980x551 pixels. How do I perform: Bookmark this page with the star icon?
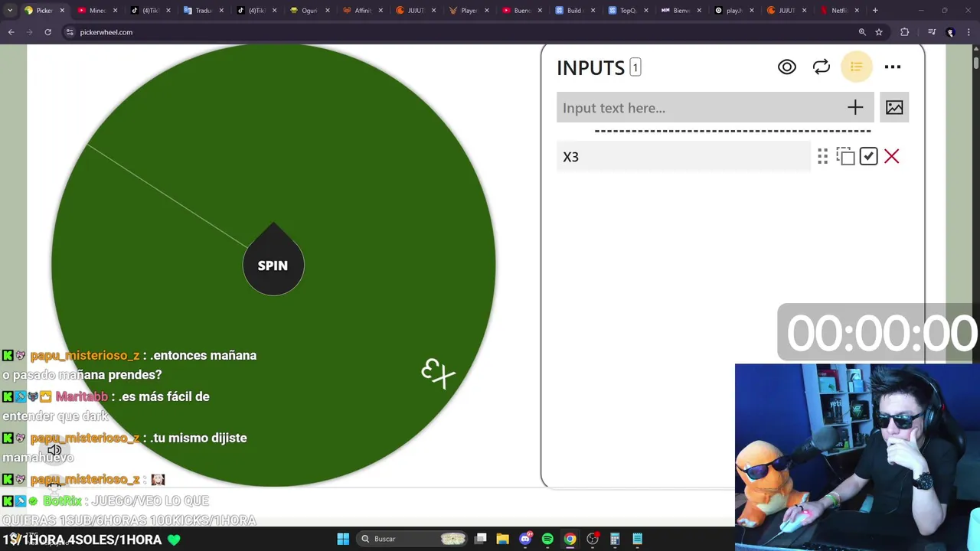point(879,32)
